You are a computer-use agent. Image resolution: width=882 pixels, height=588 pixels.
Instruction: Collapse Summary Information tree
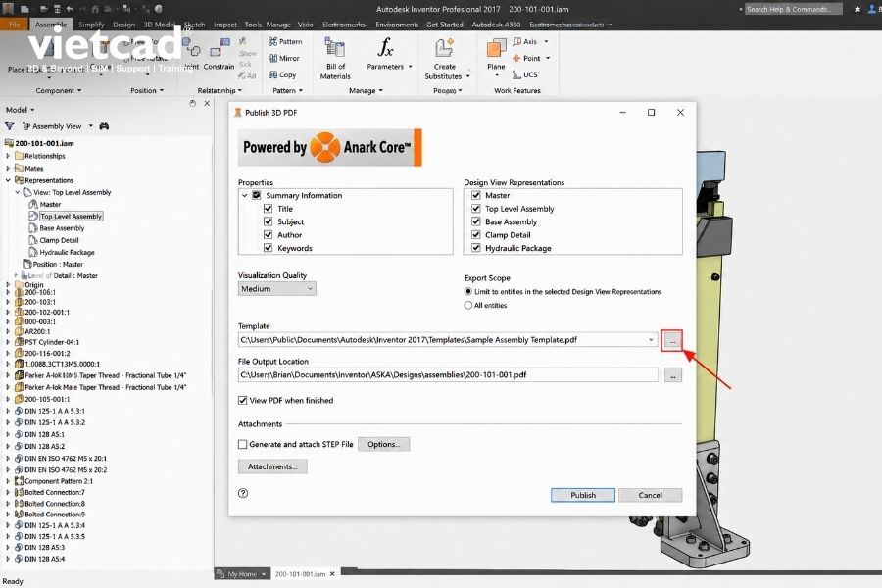pos(245,195)
